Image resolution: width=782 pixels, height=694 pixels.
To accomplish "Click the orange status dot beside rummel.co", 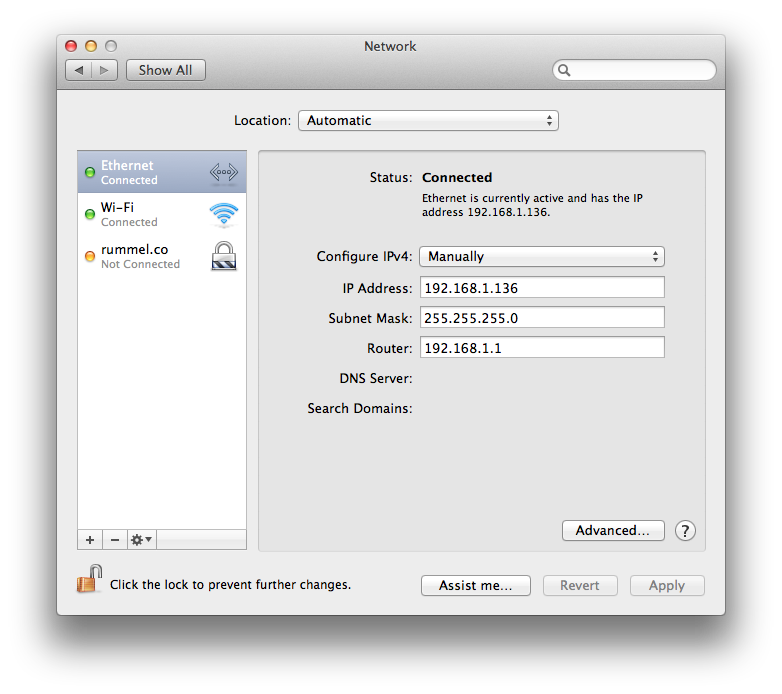I will pos(90,256).
